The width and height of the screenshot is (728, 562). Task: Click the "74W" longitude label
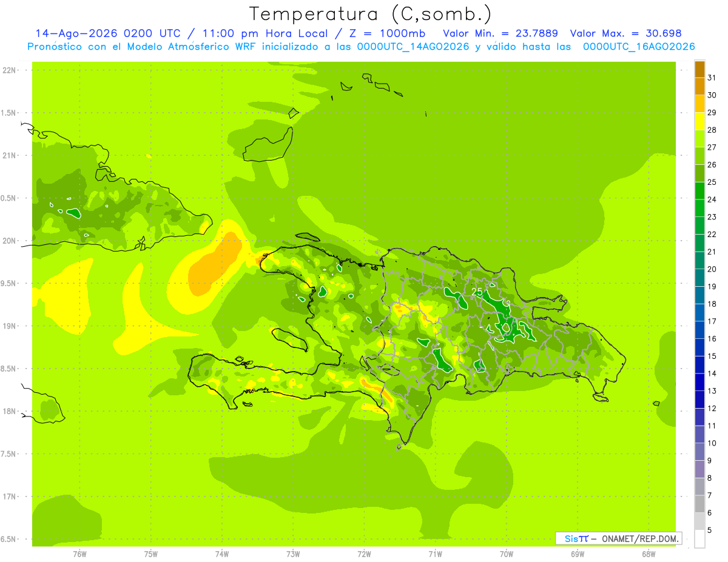pyautogui.click(x=222, y=554)
